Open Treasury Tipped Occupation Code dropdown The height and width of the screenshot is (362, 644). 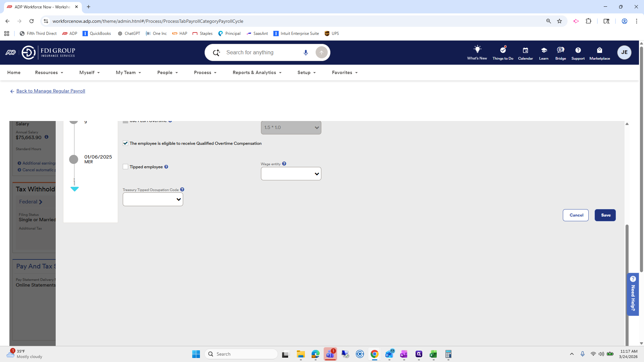[153, 199]
